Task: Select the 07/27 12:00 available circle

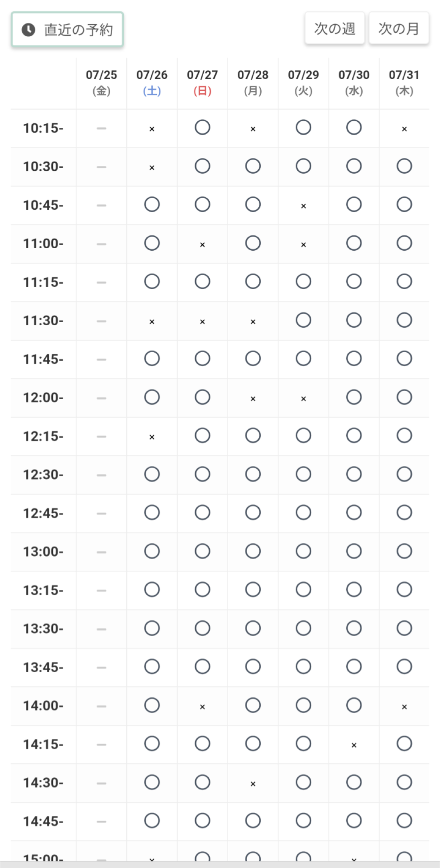Action: tap(202, 397)
